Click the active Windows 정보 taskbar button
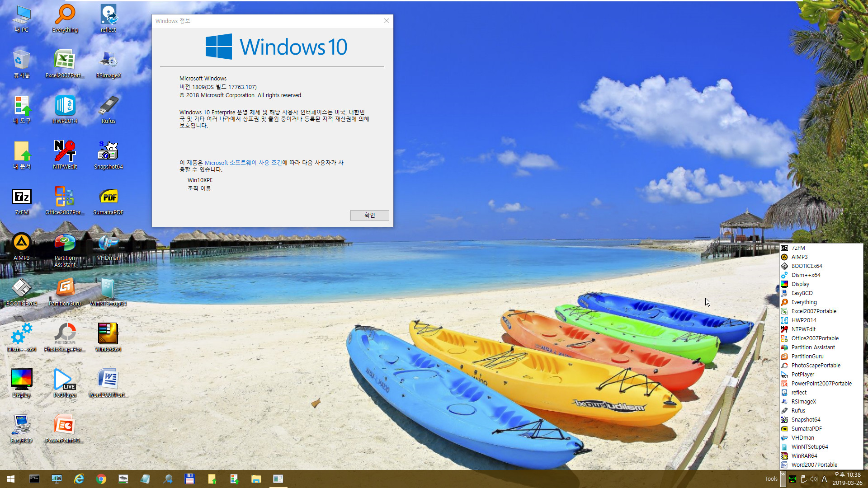This screenshot has width=868, height=488. (278, 479)
